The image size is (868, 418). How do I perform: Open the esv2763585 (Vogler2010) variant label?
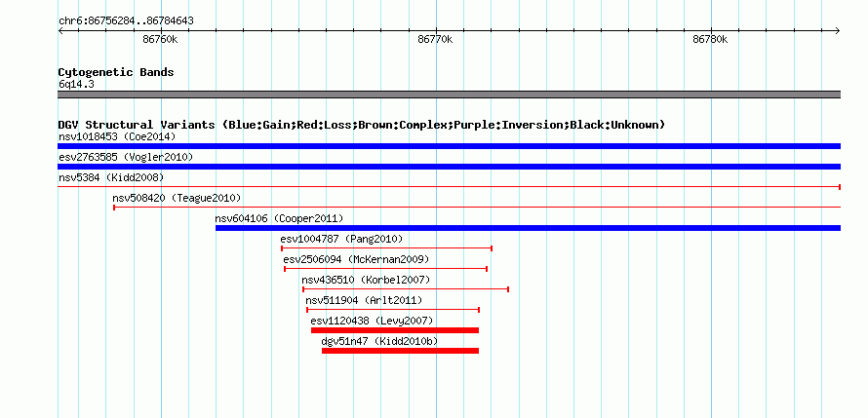(126, 157)
